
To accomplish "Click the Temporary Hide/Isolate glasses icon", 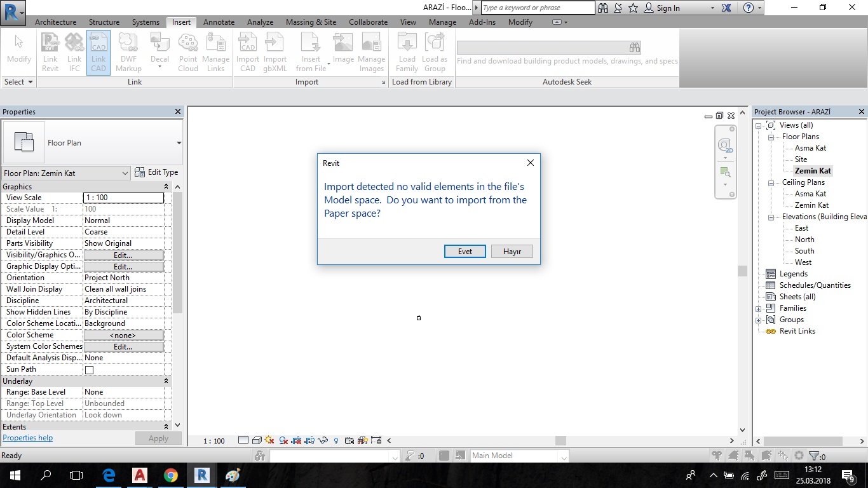I will coord(323,440).
